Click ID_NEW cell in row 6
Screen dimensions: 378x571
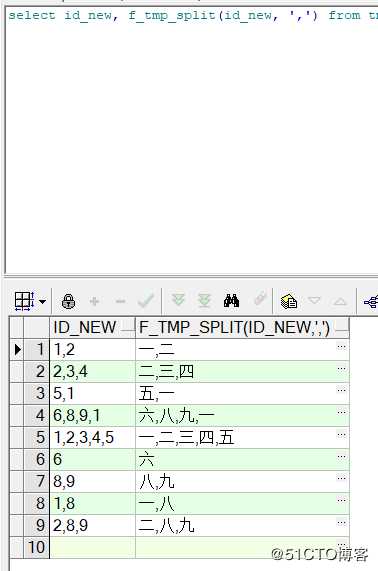point(92,460)
